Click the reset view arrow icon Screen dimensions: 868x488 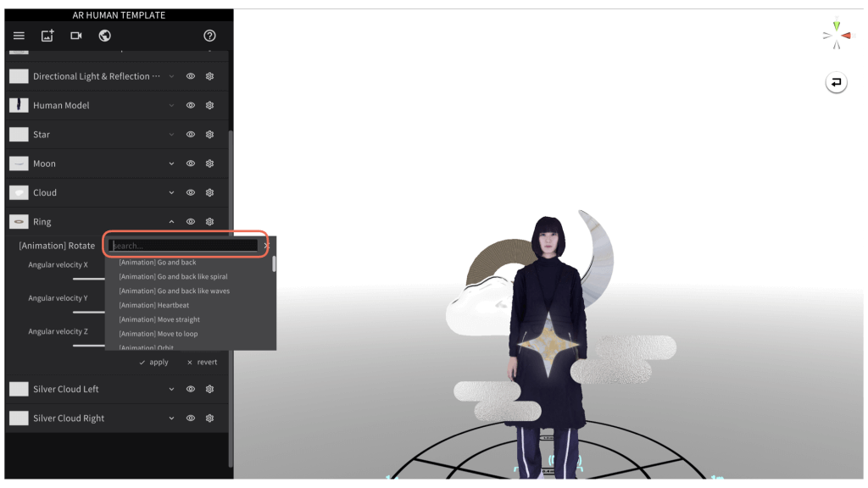[x=837, y=83]
